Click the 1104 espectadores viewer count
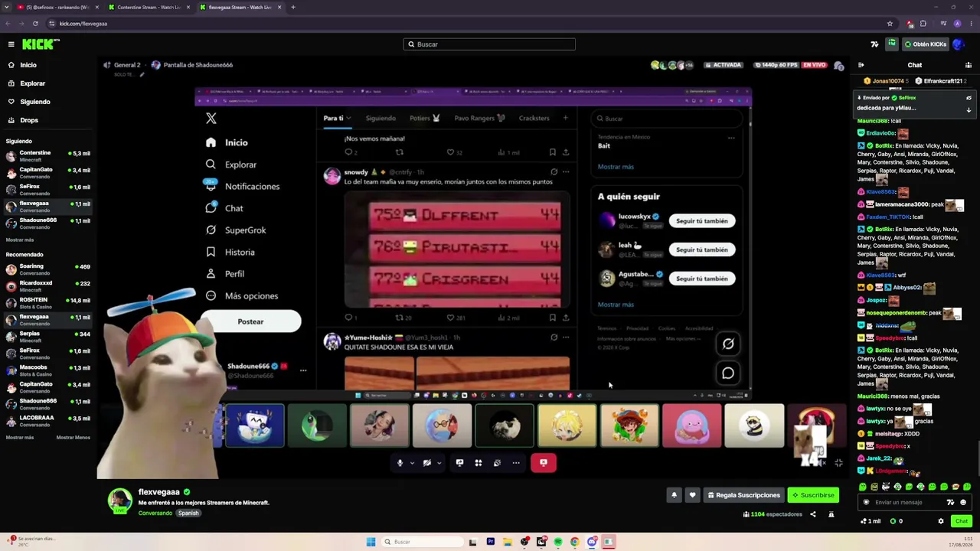This screenshot has width=980, height=551. coord(773,514)
